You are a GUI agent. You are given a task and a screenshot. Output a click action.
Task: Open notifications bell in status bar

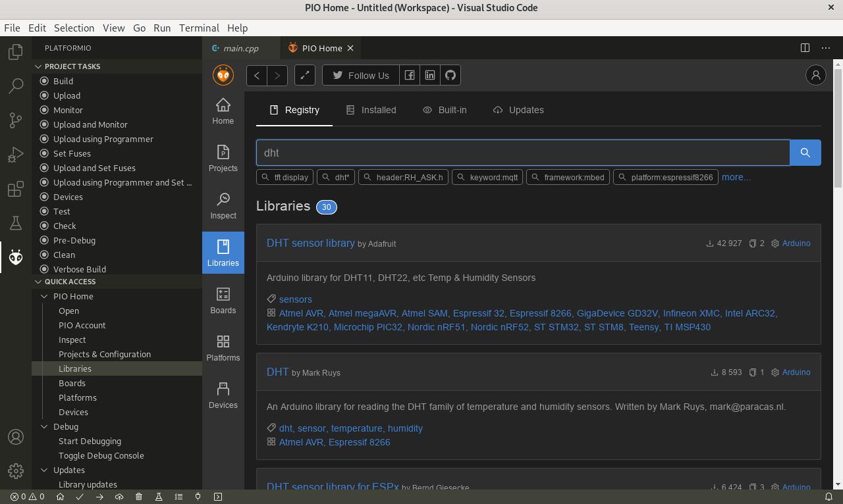[829, 497]
